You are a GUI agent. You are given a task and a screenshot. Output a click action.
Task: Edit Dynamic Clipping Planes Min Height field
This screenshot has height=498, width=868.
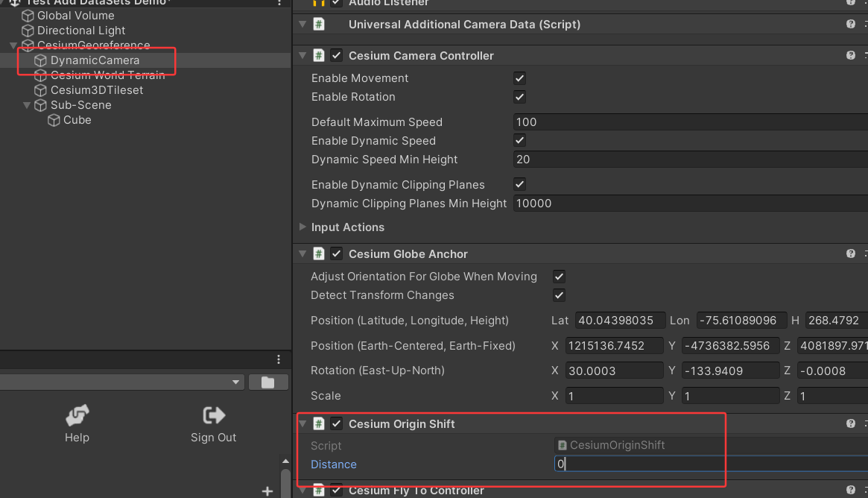pos(691,204)
